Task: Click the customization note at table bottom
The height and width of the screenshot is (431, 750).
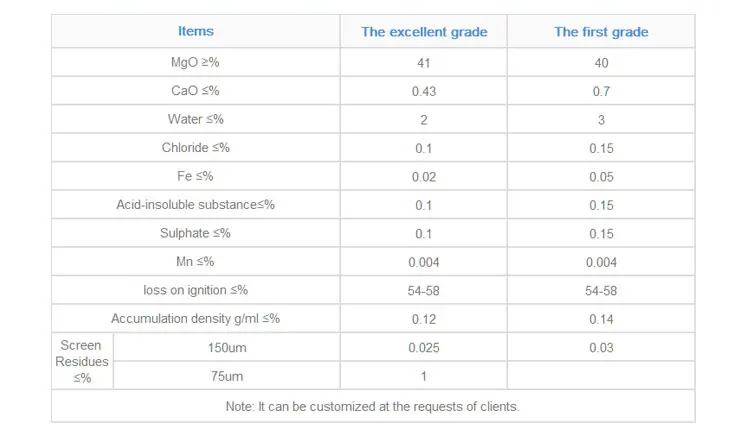Action: coord(373,406)
